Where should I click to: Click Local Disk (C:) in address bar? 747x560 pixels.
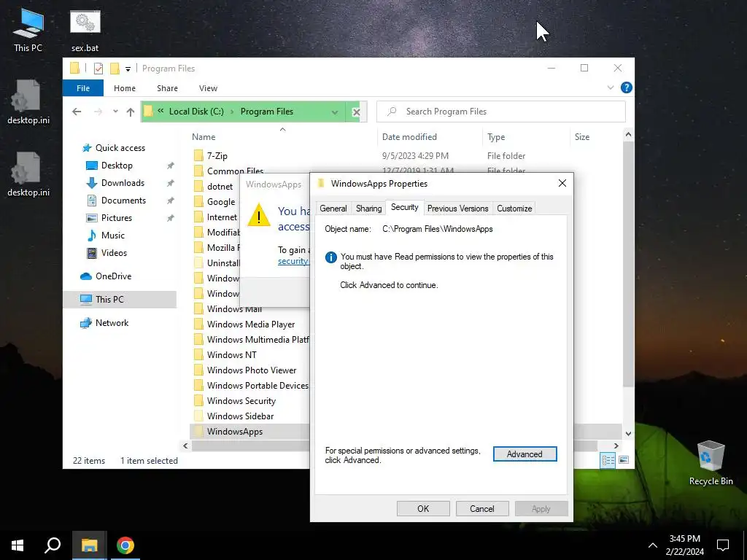coord(196,112)
